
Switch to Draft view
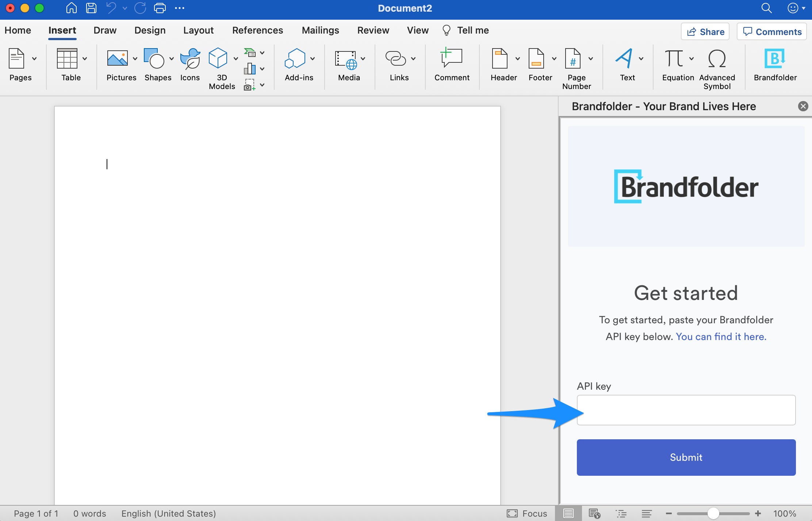(x=647, y=514)
